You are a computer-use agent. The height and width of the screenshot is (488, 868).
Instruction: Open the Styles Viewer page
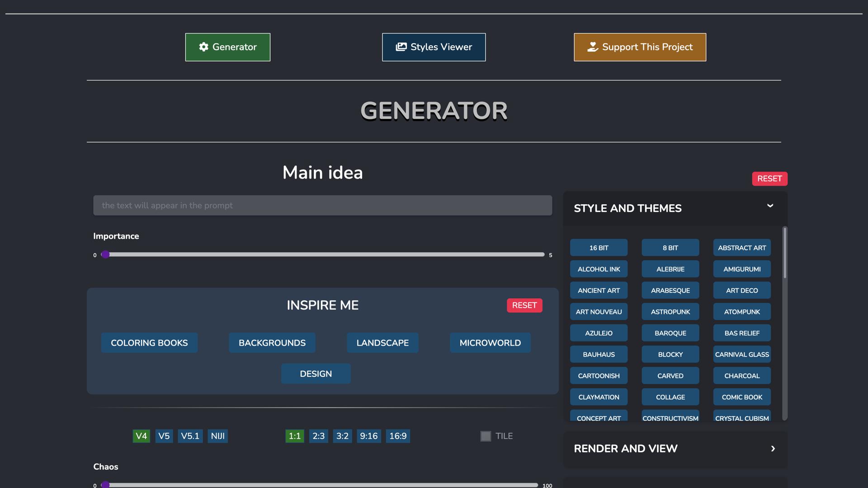click(434, 47)
